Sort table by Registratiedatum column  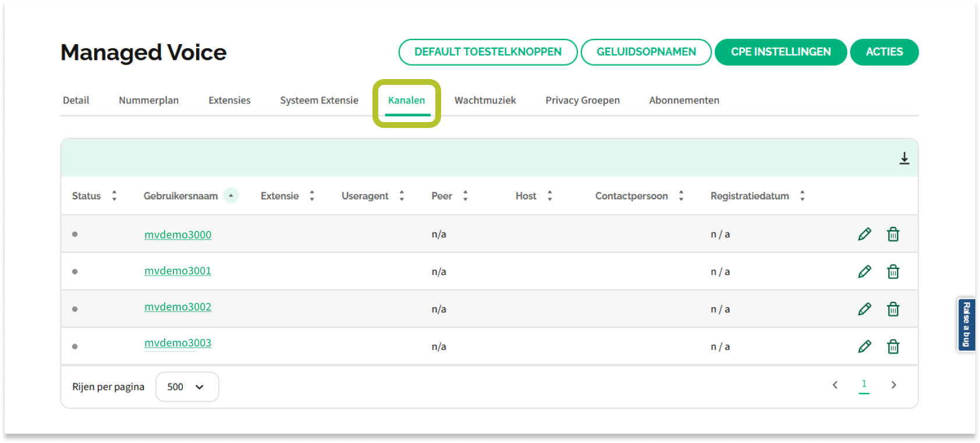tap(802, 196)
